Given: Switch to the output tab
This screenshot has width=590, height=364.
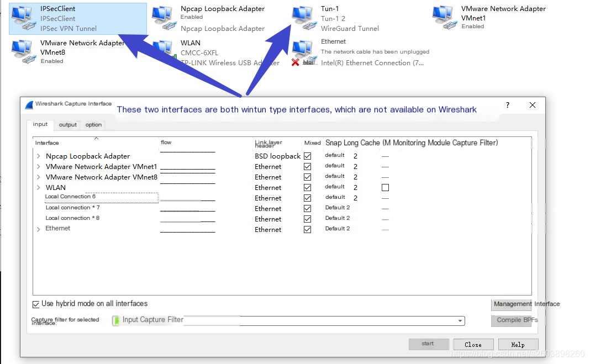Looking at the screenshot, I should [x=68, y=125].
